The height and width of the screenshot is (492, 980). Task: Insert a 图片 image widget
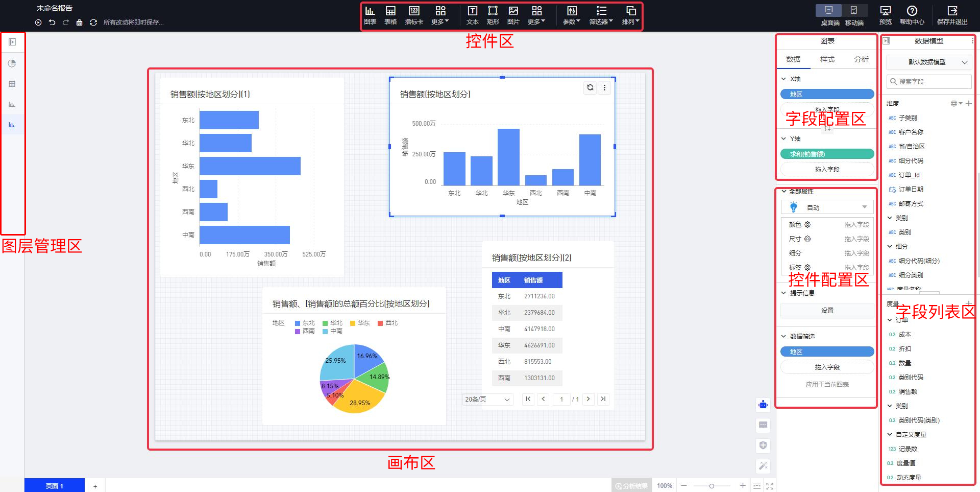click(x=513, y=15)
